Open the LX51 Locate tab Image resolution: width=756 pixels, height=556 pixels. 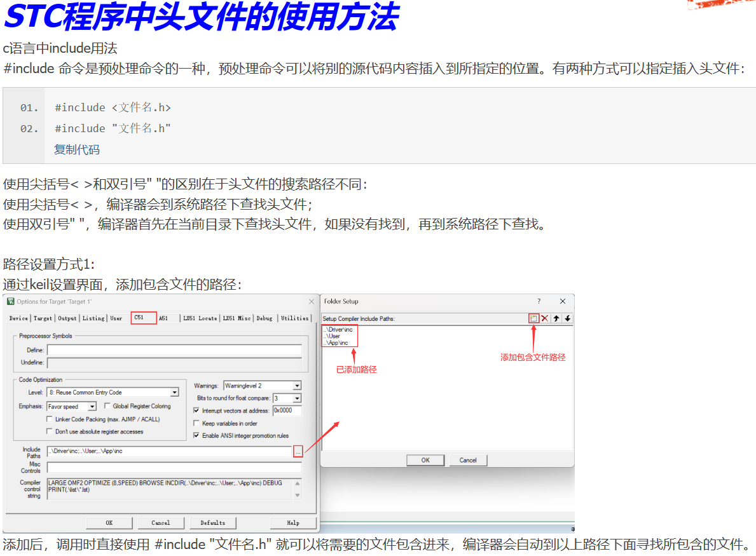pyautogui.click(x=200, y=318)
